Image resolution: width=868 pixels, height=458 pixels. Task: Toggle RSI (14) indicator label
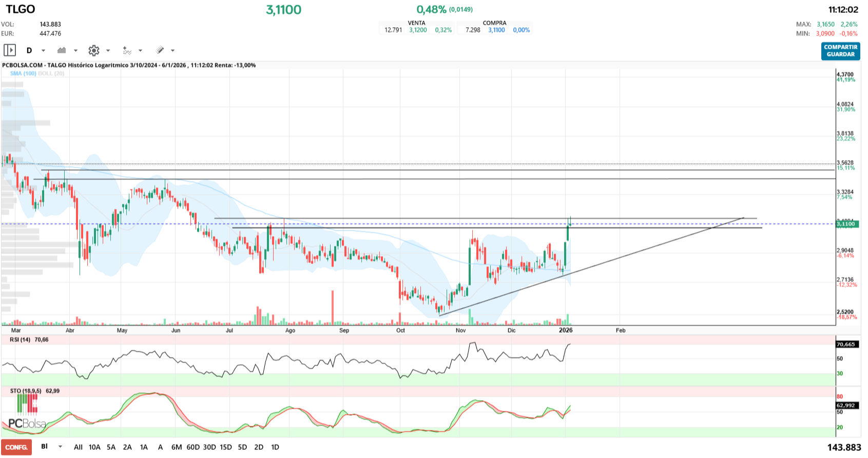click(x=20, y=340)
